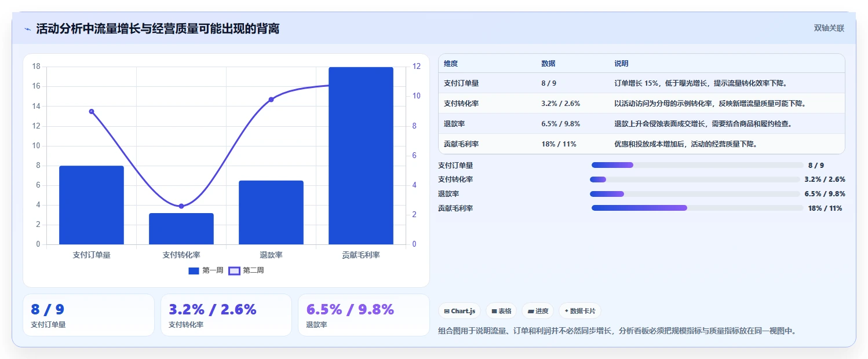Screen dimensions: 868x359
Task: Click the footer description starting 组合图用于说明
Action: [617, 331]
